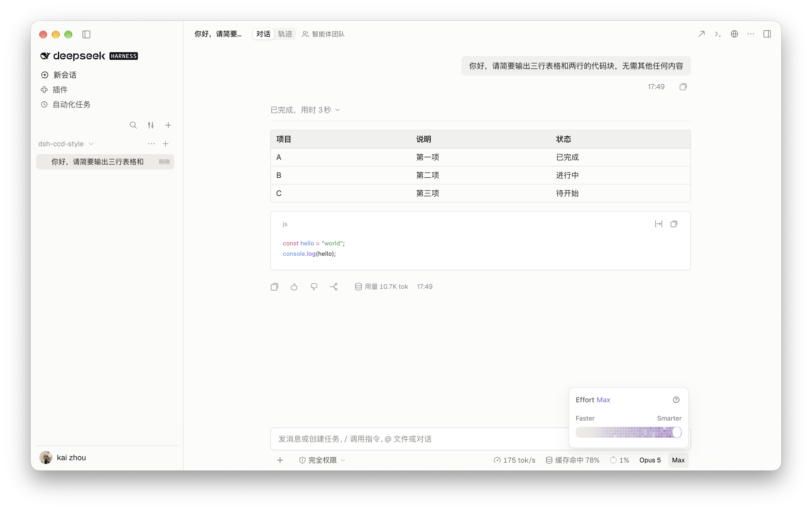The image size is (812, 511).
Task: Click the 项目 table column header
Action: pyautogui.click(x=284, y=139)
